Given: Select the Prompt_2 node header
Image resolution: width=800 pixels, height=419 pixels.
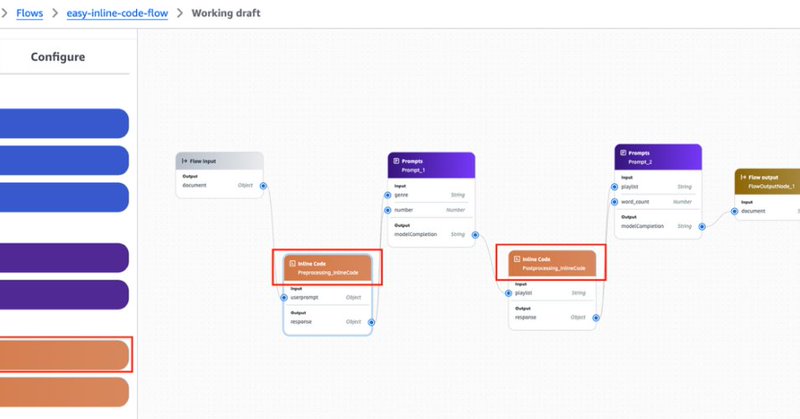Looking at the screenshot, I should pyautogui.click(x=658, y=157).
